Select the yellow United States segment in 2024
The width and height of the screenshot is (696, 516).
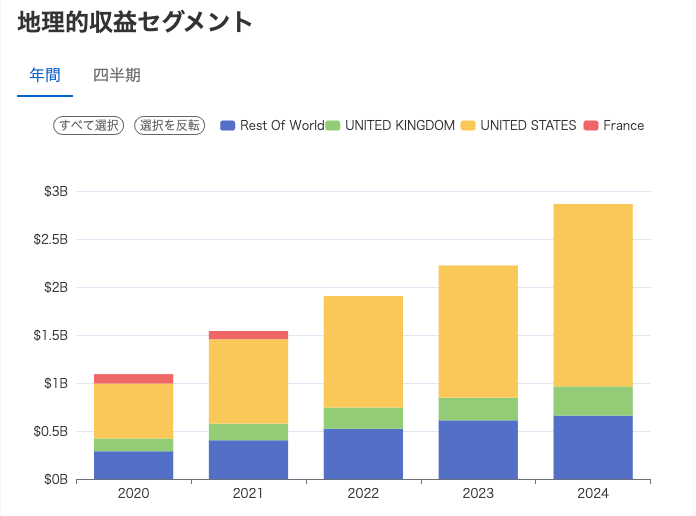593,295
